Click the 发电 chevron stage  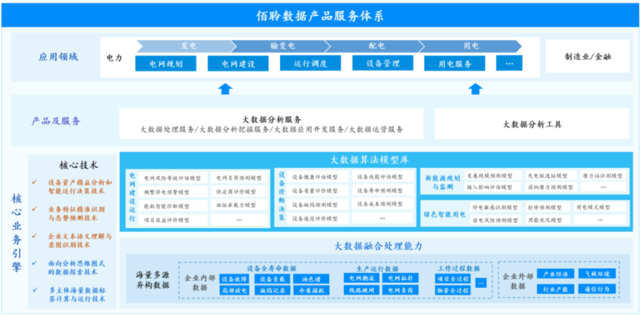[x=186, y=46]
